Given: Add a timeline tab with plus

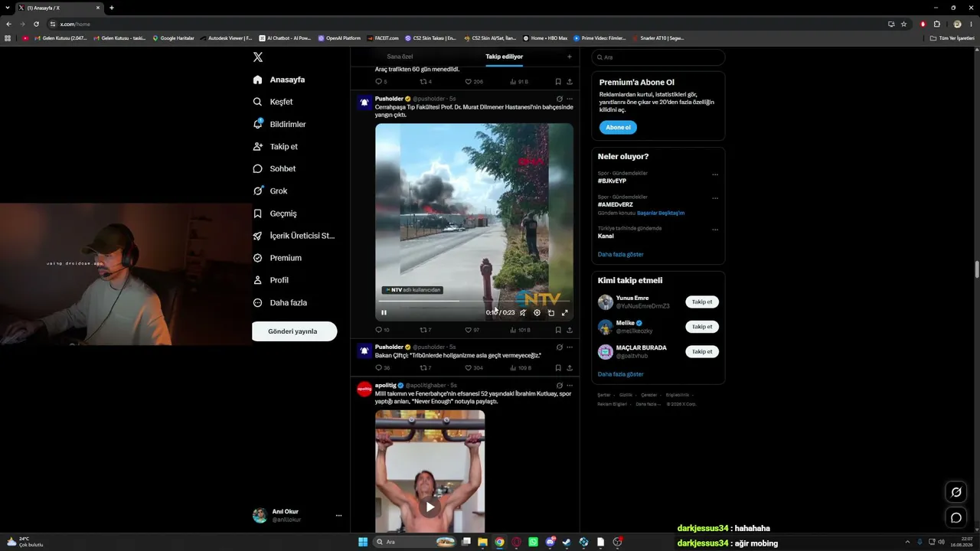Looking at the screenshot, I should point(569,57).
